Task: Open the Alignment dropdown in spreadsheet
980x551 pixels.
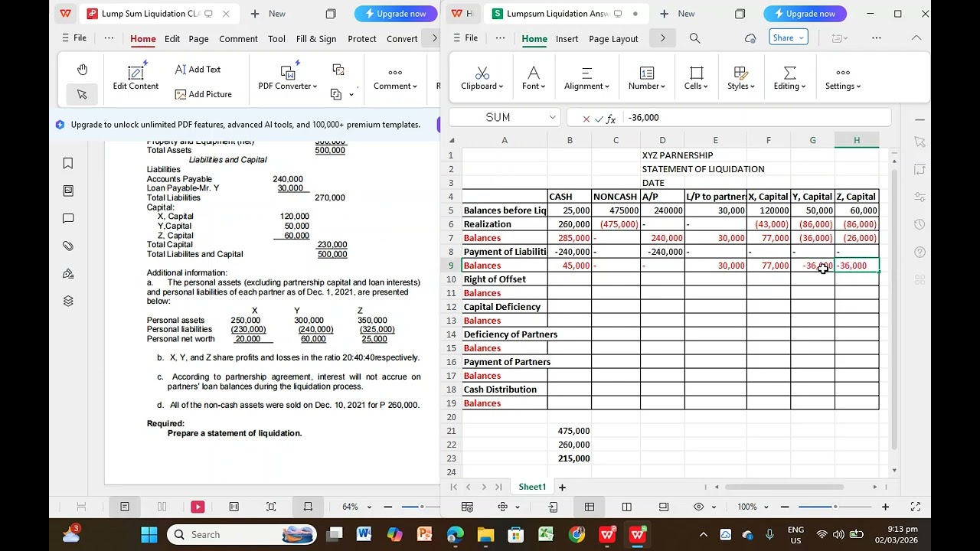Action: pos(587,77)
